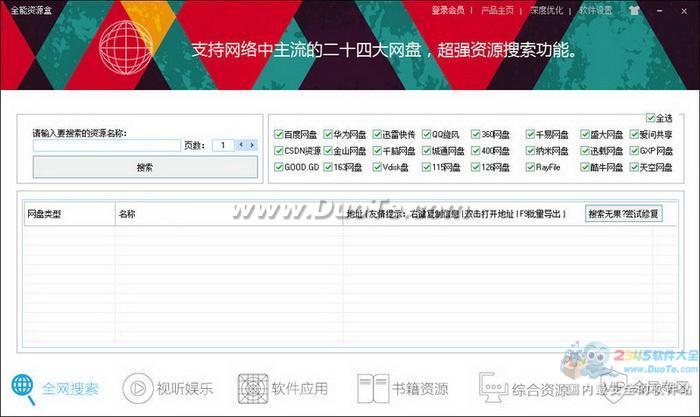
Task: Uncheck the 盛大网盘 checkbox
Action: pyautogui.click(x=585, y=134)
